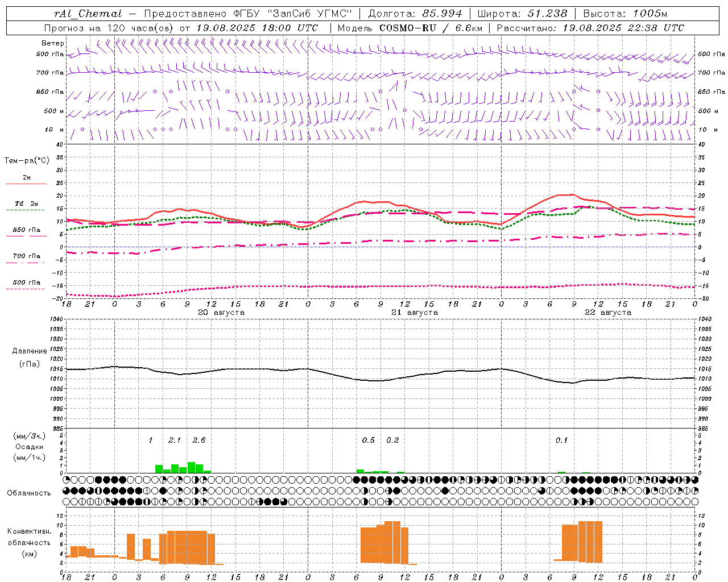Click the '(мм/3ч.)' units label
The image size is (728, 582).
30,436
